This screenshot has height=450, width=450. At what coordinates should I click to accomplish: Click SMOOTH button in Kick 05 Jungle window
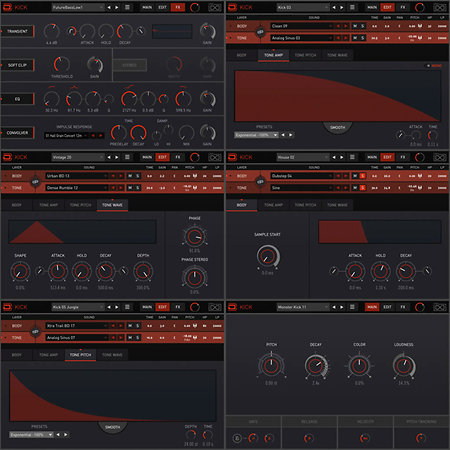click(112, 427)
